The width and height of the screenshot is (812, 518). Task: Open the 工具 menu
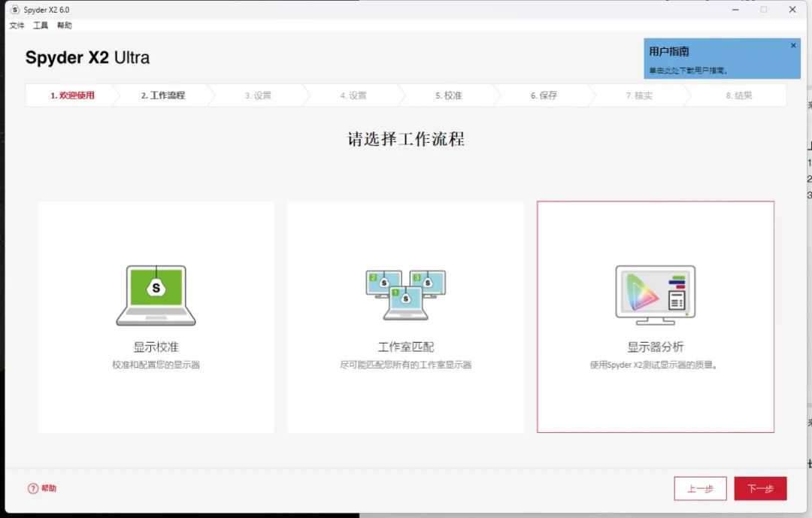(x=40, y=26)
